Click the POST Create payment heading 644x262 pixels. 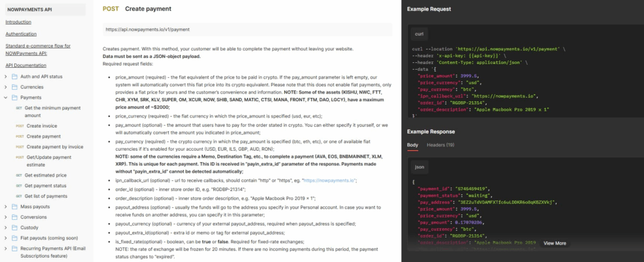137,9
